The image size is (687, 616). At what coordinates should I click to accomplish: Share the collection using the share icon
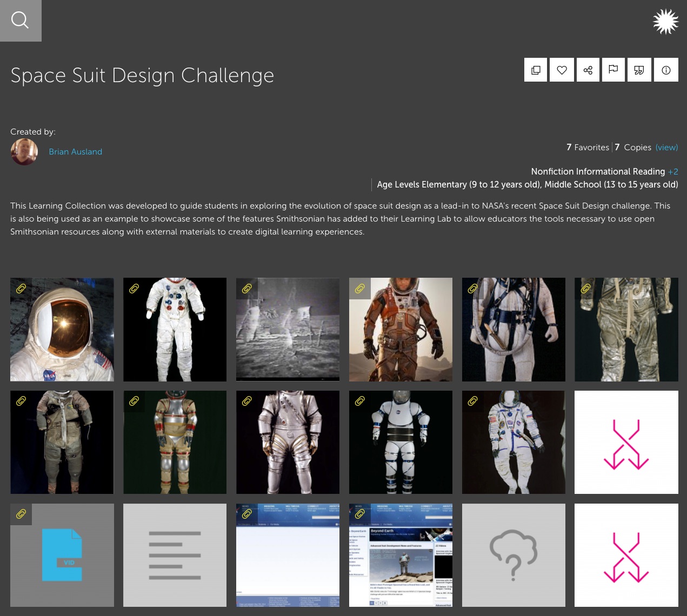[588, 70]
